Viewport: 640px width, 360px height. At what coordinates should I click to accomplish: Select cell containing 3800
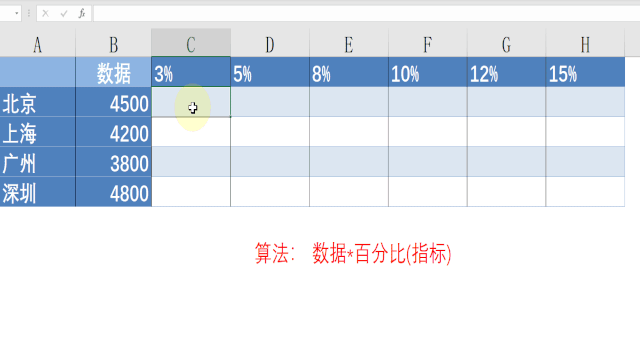pyautogui.click(x=113, y=162)
